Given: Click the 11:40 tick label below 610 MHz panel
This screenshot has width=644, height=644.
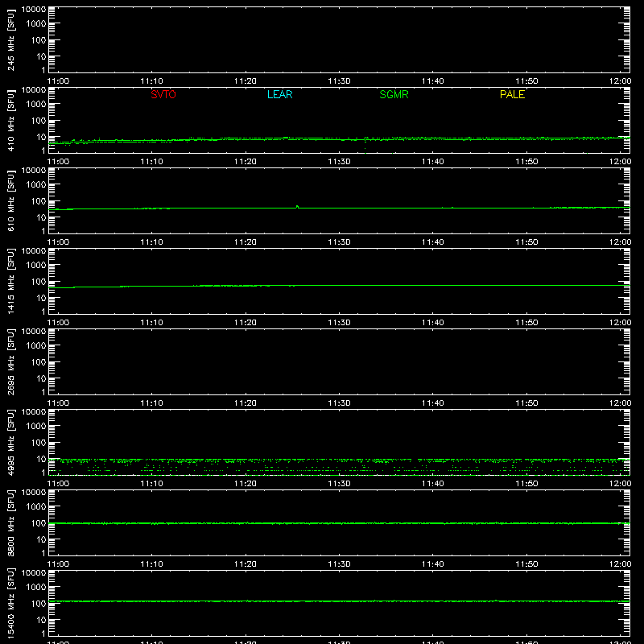Looking at the screenshot, I should tap(433, 242).
